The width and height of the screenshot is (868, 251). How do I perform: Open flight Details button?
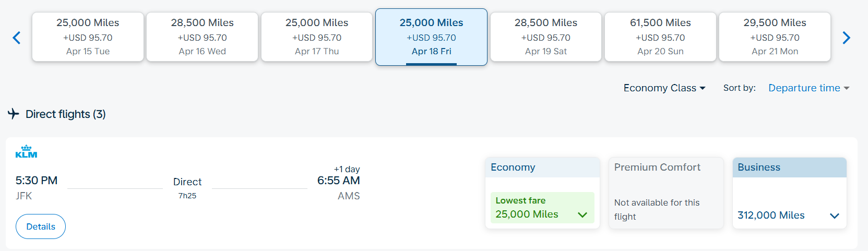pyautogui.click(x=41, y=226)
